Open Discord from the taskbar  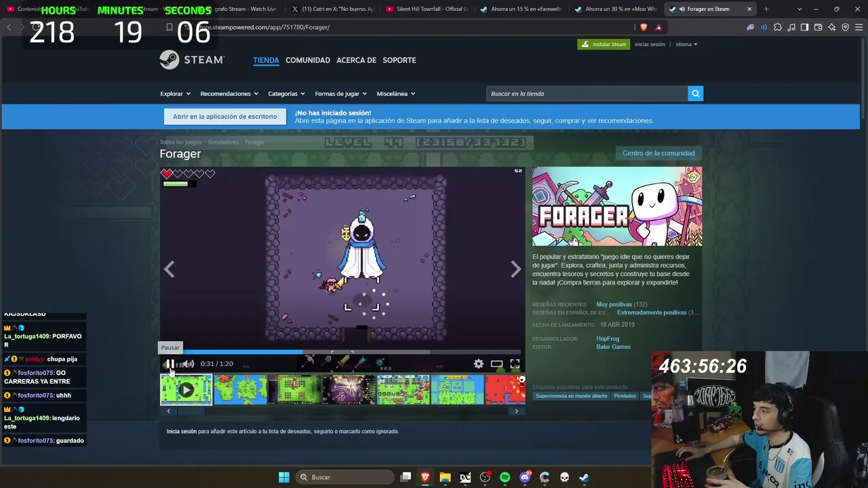point(524,477)
